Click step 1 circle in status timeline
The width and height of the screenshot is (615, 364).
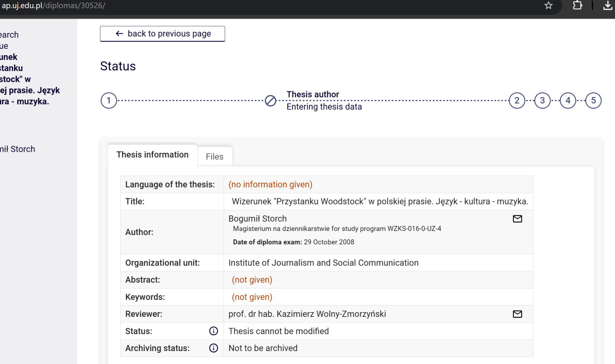pos(109,101)
